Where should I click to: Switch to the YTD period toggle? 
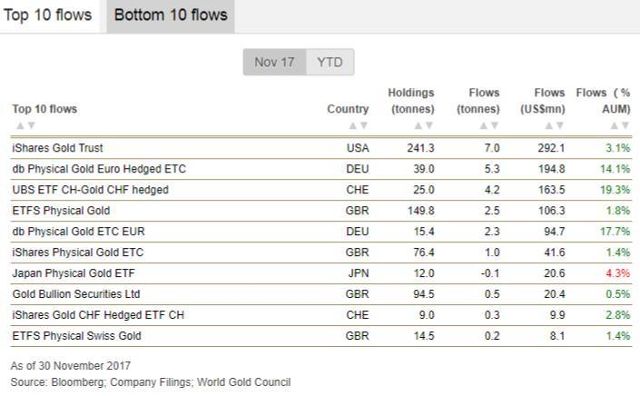[330, 62]
